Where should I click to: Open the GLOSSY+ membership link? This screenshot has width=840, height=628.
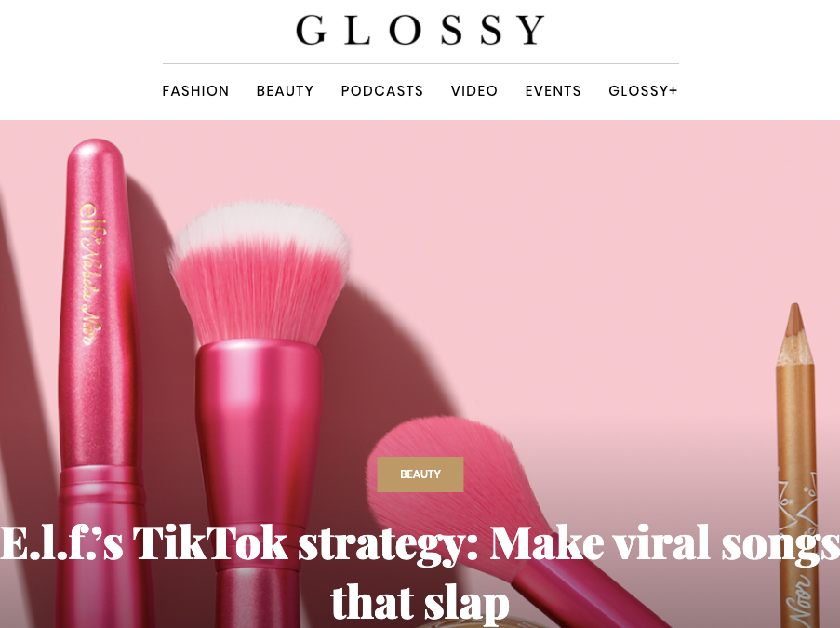tap(643, 90)
